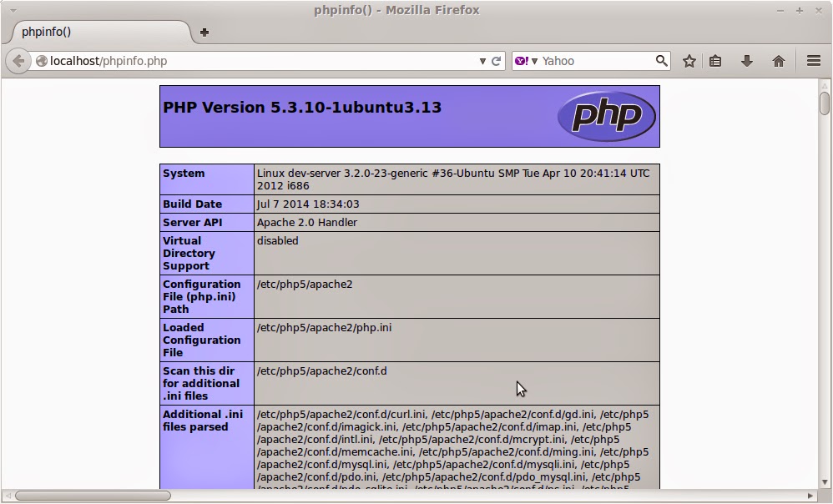Click the Loaded Configuration File label
Image resolution: width=833 pixels, height=504 pixels.
[201, 340]
